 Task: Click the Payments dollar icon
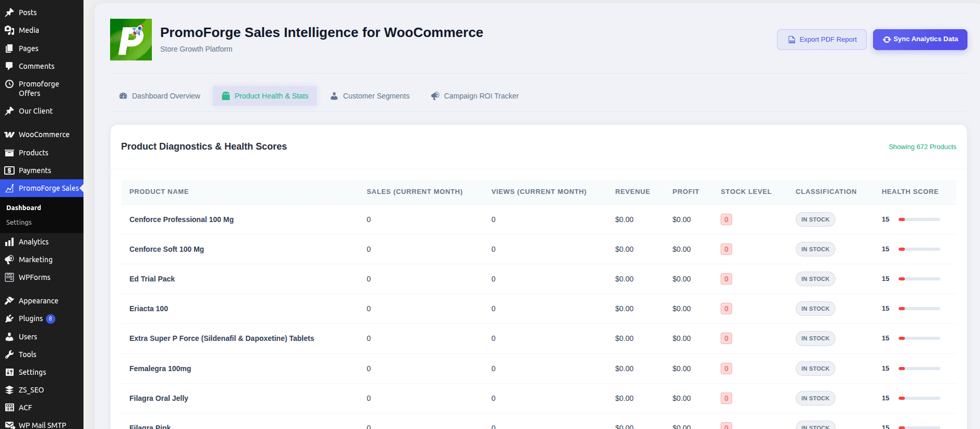coord(9,170)
